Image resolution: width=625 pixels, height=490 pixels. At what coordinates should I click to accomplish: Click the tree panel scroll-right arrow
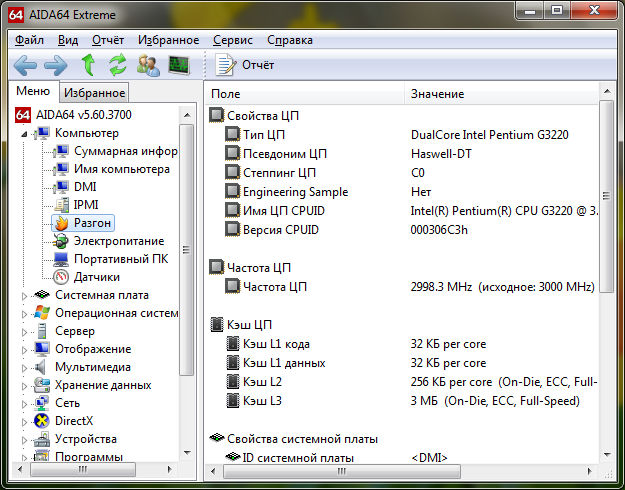(169, 469)
